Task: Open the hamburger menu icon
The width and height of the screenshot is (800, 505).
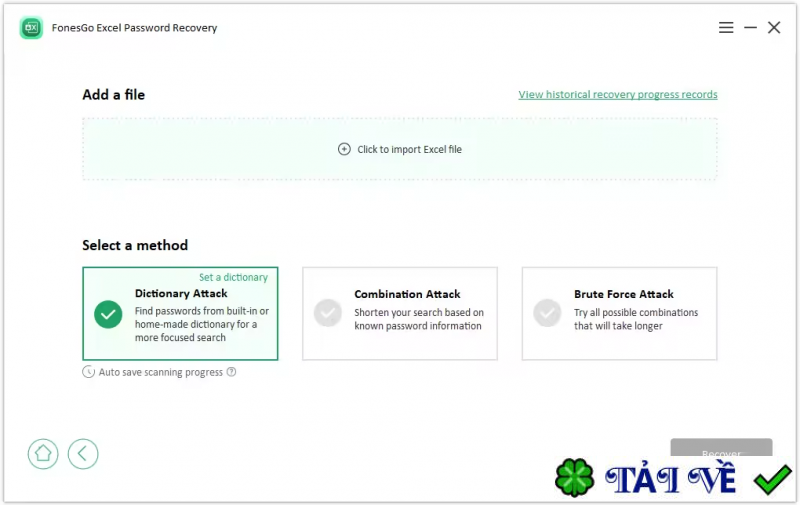Action: pyautogui.click(x=726, y=28)
